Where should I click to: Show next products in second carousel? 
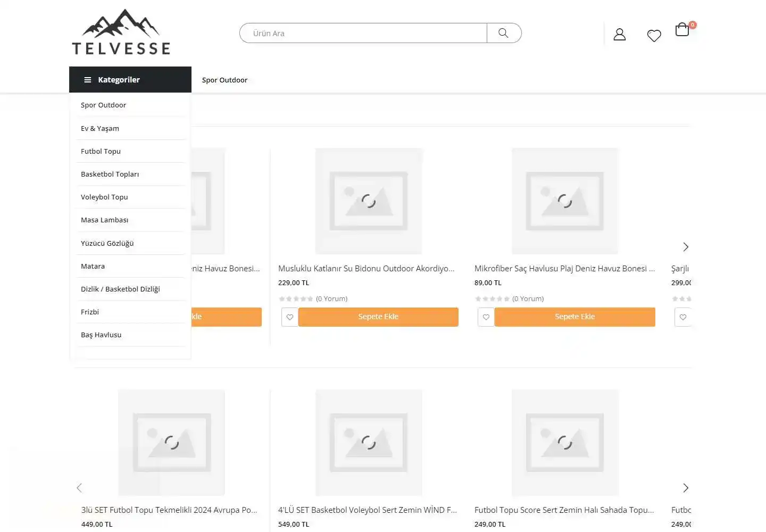click(x=686, y=488)
